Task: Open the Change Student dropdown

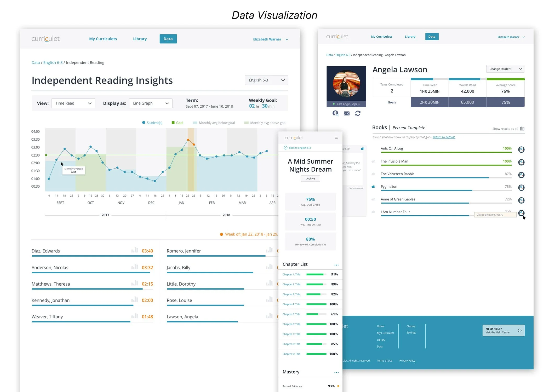Action: tap(505, 69)
